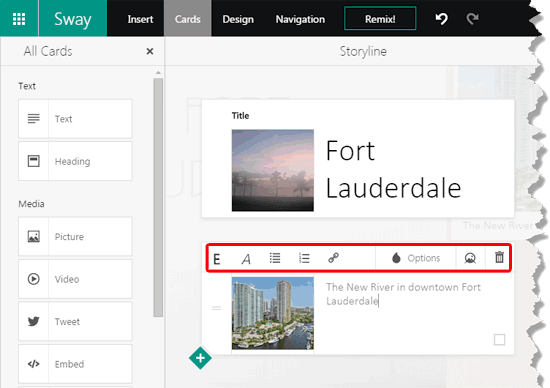The image size is (550, 388).
Task: Click the Title label on card
Action: click(240, 116)
